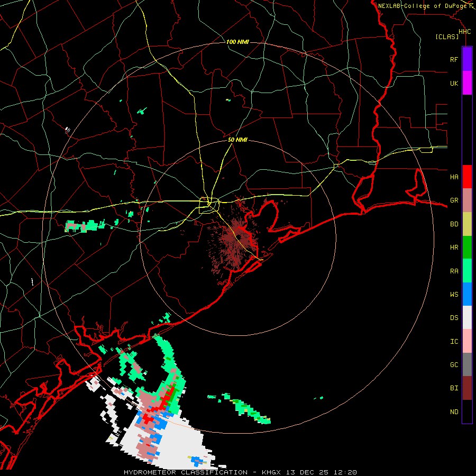Click the KHGX radar site identifier
The width and height of the screenshot is (476, 476).
pyautogui.click(x=271, y=472)
